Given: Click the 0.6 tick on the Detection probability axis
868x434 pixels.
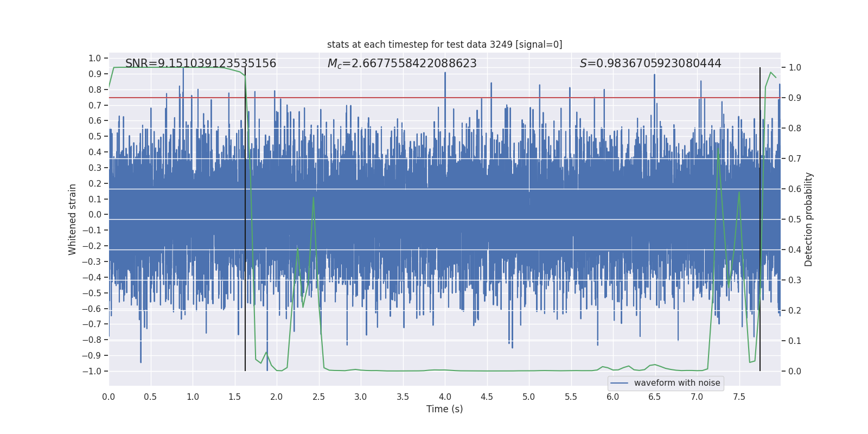Looking at the screenshot, I should [x=795, y=189].
